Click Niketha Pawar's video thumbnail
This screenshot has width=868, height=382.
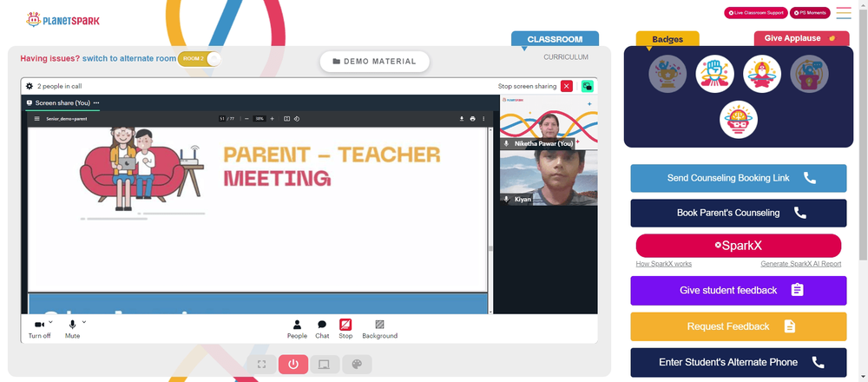pos(549,122)
